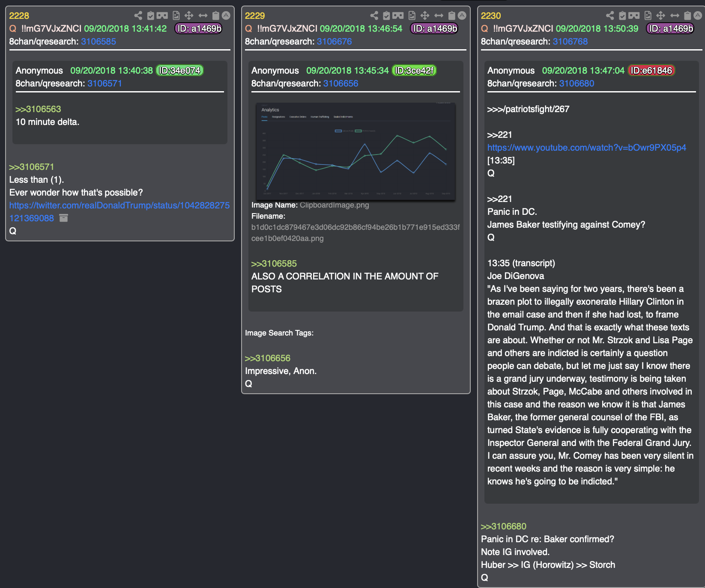Click the Q icon beside tripcode in post 2230
Viewport: 705px width, 588px height.
click(484, 29)
